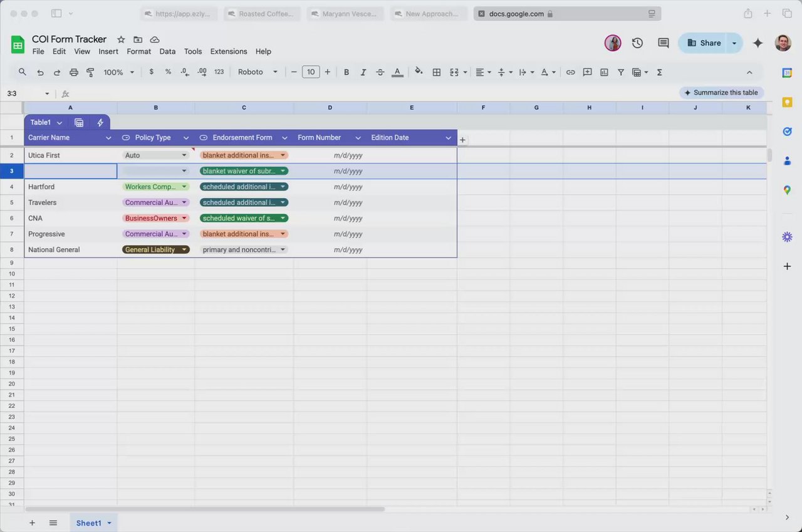This screenshot has width=802, height=532.
Task: Star the COI Form Tracker document
Action: (x=121, y=39)
